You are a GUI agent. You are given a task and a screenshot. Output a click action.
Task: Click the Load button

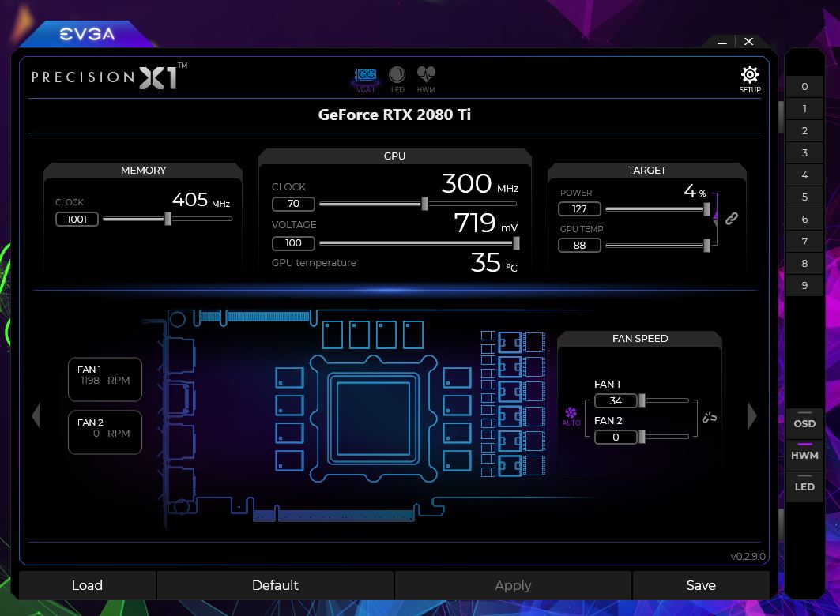pyautogui.click(x=88, y=585)
